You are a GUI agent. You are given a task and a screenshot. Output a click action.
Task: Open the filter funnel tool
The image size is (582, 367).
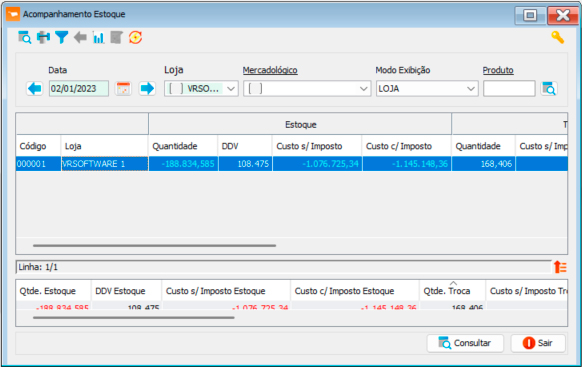click(x=62, y=37)
